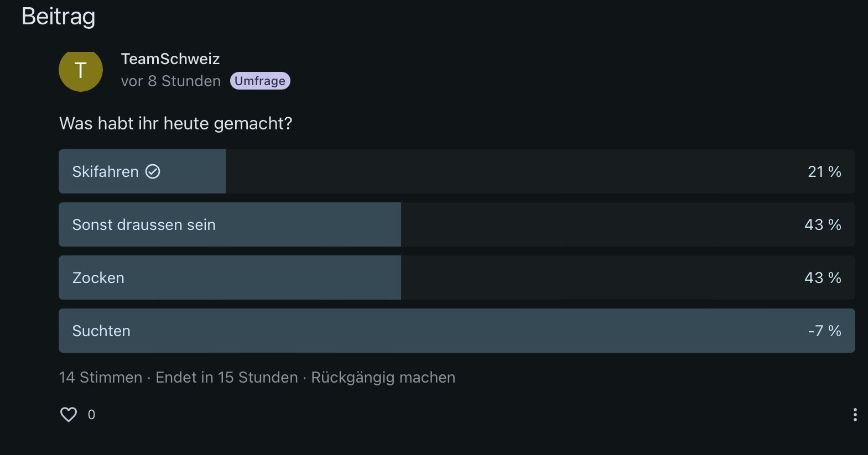This screenshot has height=455, width=868.
Task: Click the 'Endet in 15 Stunden' text
Action: (227, 378)
